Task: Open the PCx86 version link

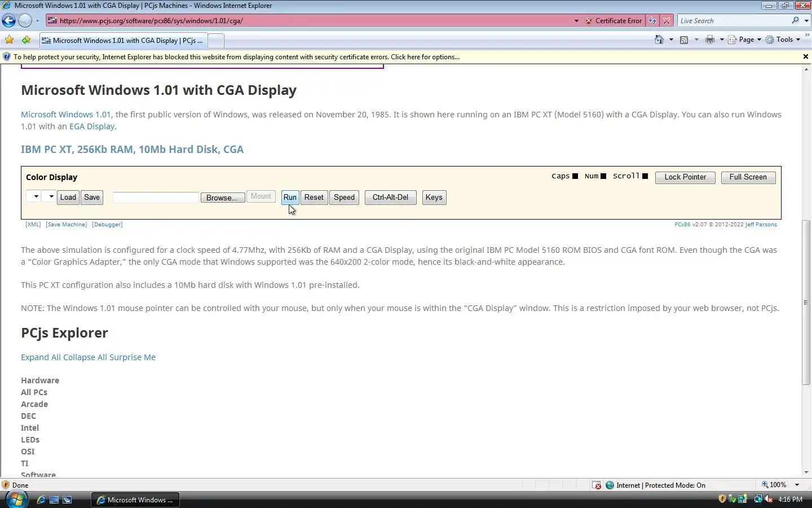Action: tap(682, 225)
